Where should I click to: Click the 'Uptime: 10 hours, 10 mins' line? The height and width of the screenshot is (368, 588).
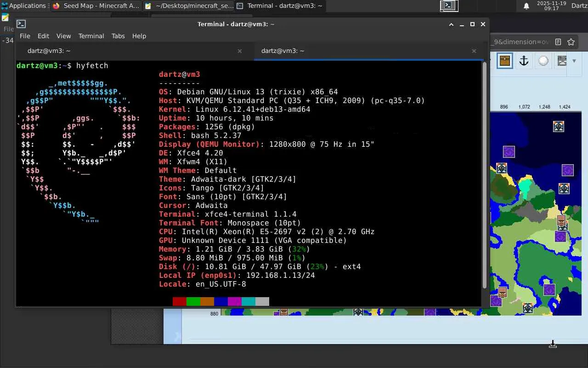[216, 118]
